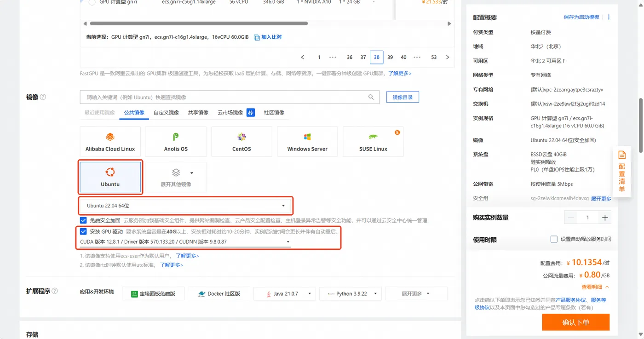The image size is (644, 339).
Task: Select the radio button for GPU 计算型 gn7i row
Action: (92, 2)
